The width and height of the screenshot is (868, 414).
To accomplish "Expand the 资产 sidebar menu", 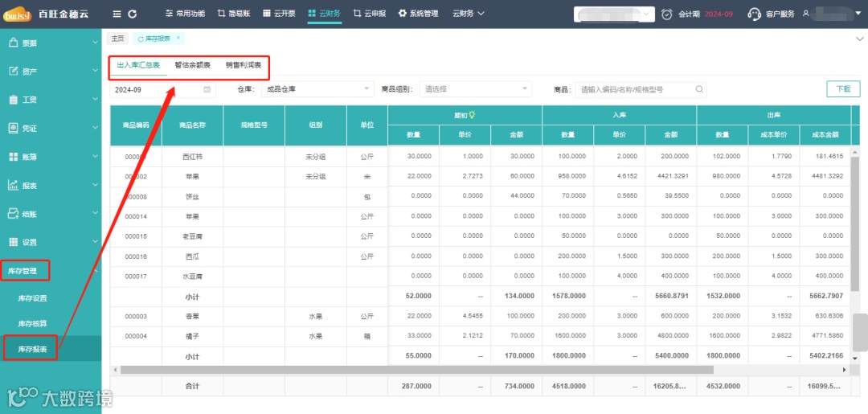I will click(x=95, y=72).
